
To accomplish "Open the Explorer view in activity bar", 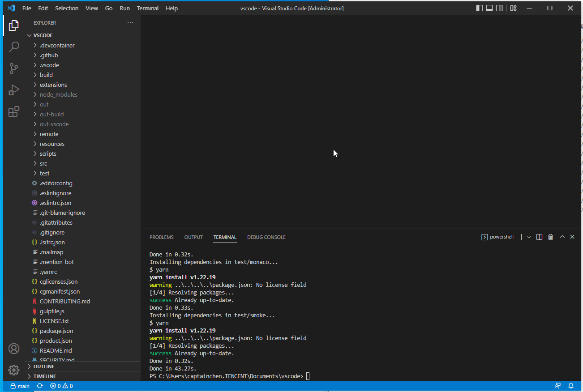I will point(14,26).
